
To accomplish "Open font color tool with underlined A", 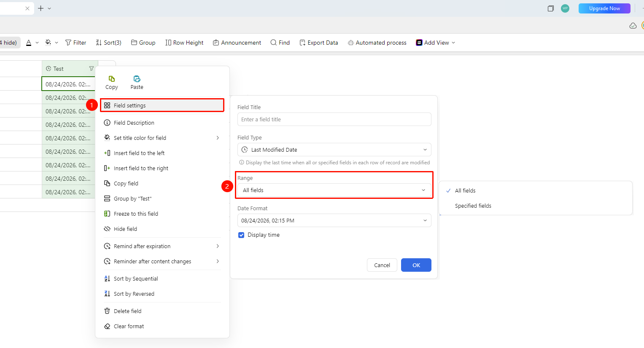I will [29, 43].
